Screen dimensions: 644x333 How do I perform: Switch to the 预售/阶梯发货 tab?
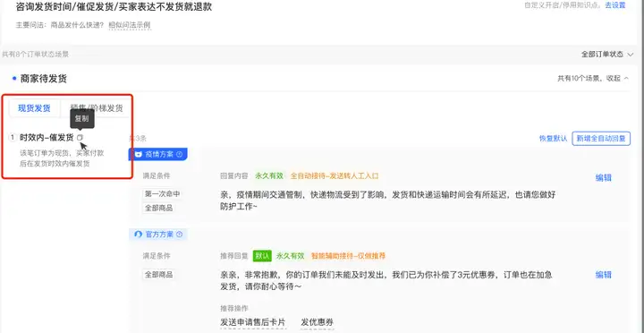96,108
